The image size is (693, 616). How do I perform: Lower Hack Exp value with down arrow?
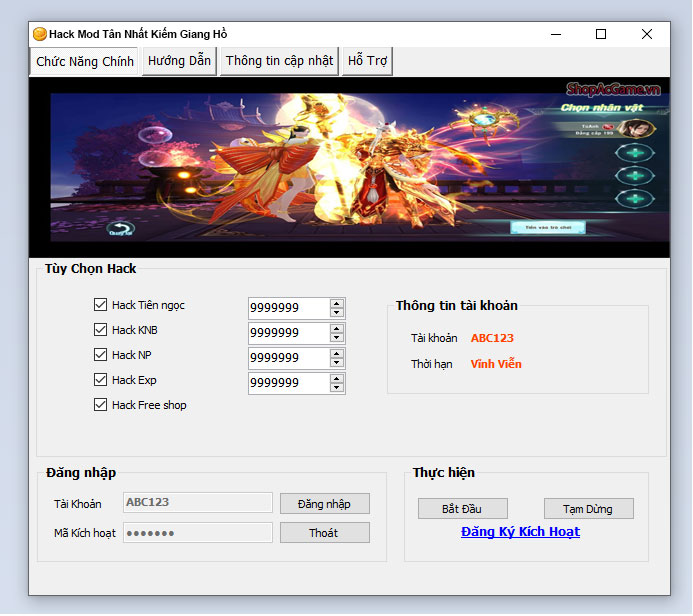click(337, 388)
